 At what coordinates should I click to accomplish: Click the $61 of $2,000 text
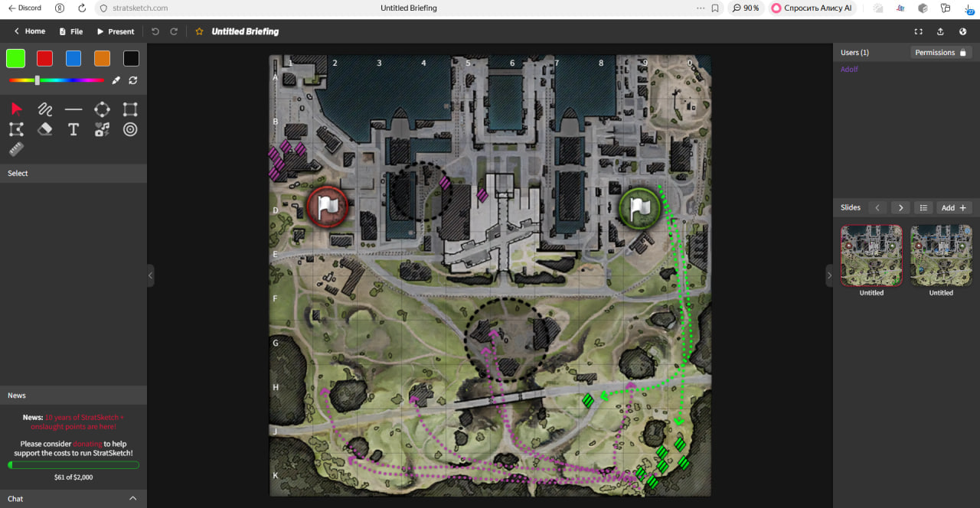pos(73,477)
